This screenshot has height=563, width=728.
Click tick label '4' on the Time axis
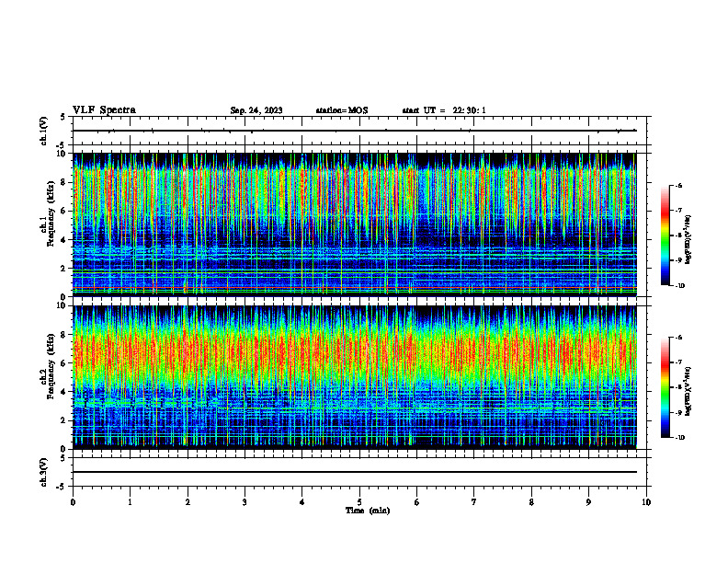[x=302, y=502]
